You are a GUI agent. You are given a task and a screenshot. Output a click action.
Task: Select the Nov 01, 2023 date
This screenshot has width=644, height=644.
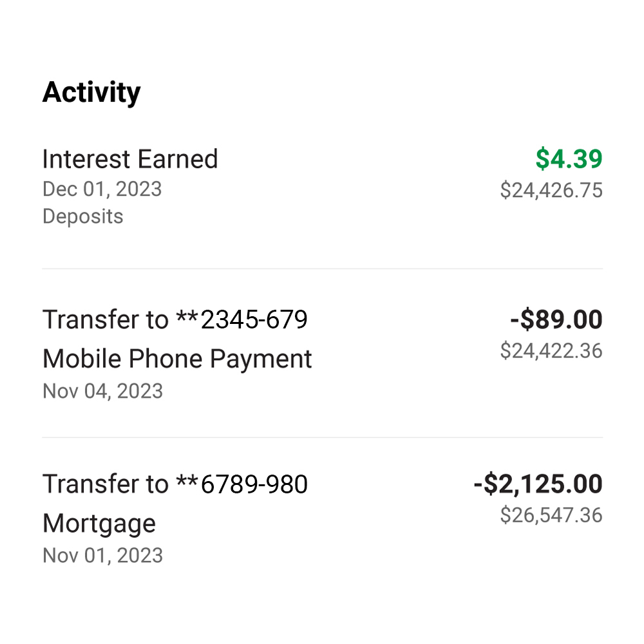(102, 554)
